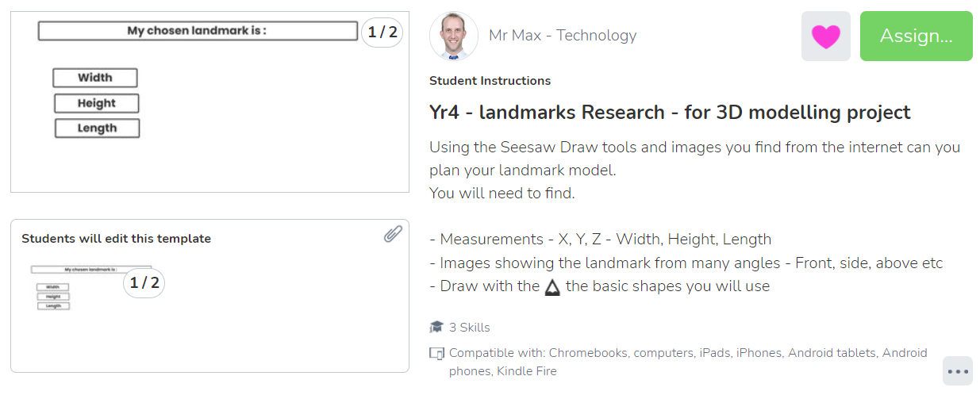This screenshot has height=399, width=980.
Task: Click the Yr4 landmarks Research activity title
Action: (670, 113)
